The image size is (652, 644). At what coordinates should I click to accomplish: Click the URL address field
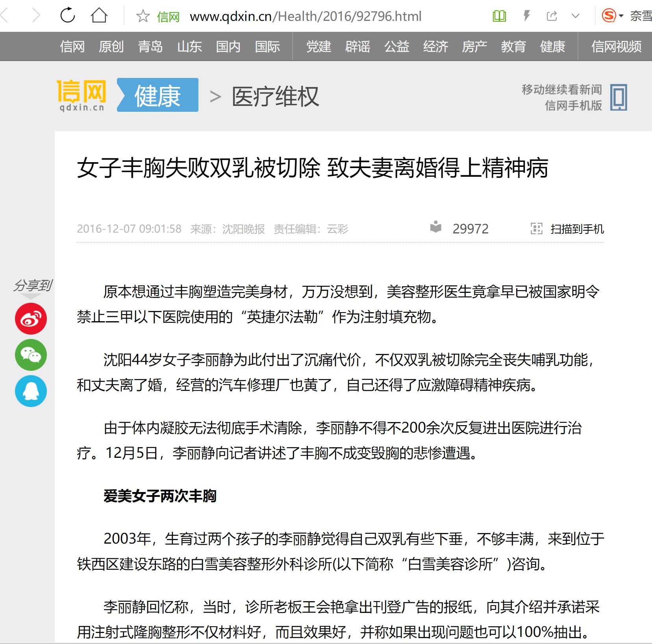tap(306, 16)
